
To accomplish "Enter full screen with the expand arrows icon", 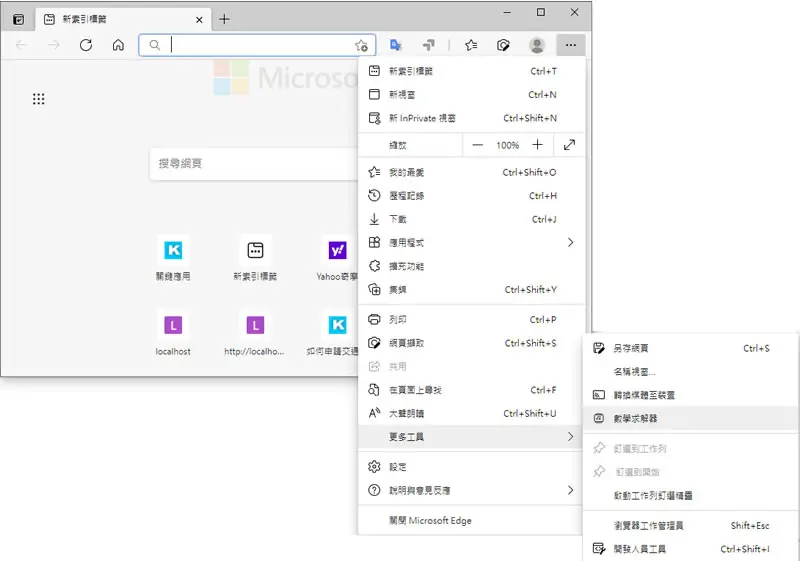I will coord(569,145).
